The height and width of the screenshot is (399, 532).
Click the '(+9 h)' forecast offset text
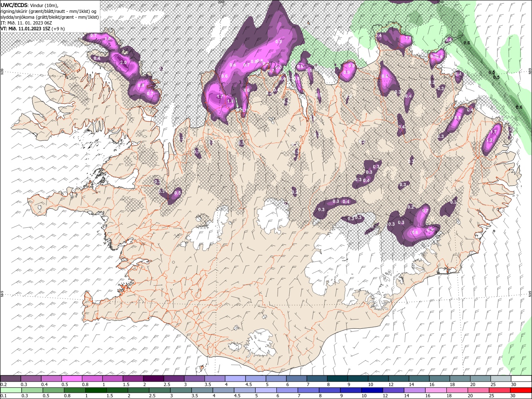pyautogui.click(x=58, y=29)
